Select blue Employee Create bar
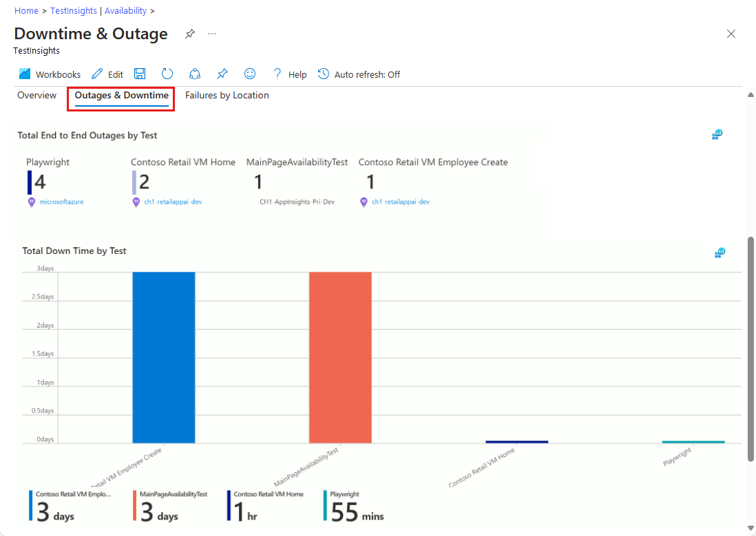Image resolution: width=756 pixels, height=536 pixels. coord(164,357)
